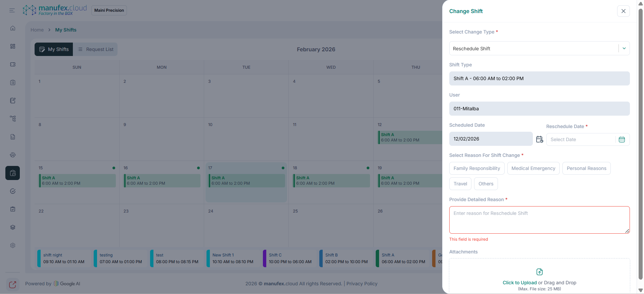Open the settings gear sidebar icon
Screen dimensions: 644x294
[13, 245]
